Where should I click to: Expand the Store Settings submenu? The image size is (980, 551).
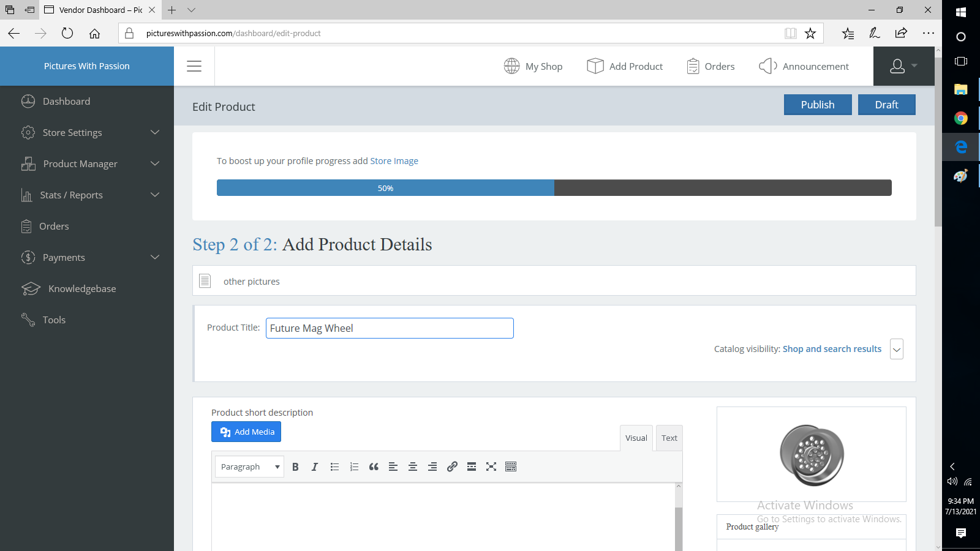click(x=155, y=132)
